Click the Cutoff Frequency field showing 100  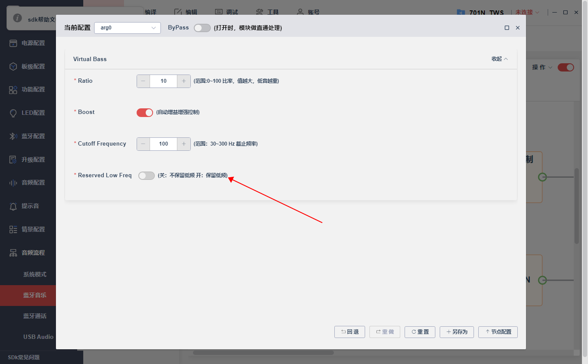pyautogui.click(x=163, y=144)
